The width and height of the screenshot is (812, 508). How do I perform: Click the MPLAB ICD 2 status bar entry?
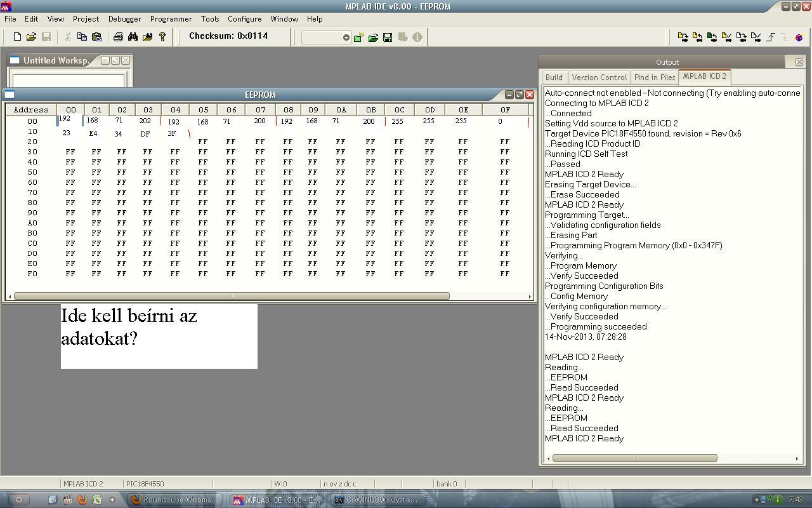point(83,484)
